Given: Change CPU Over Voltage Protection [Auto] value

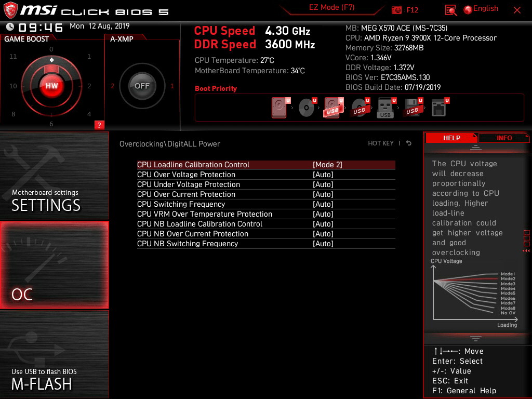Looking at the screenshot, I should pos(323,175).
